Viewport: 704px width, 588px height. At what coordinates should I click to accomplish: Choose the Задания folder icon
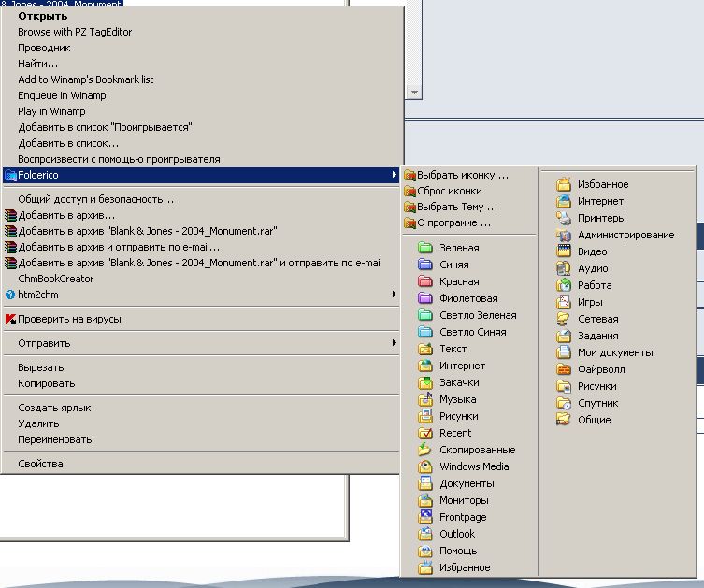point(564,336)
